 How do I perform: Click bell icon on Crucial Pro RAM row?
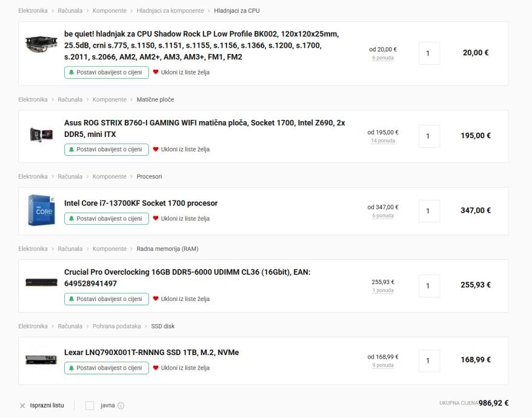[71, 299]
